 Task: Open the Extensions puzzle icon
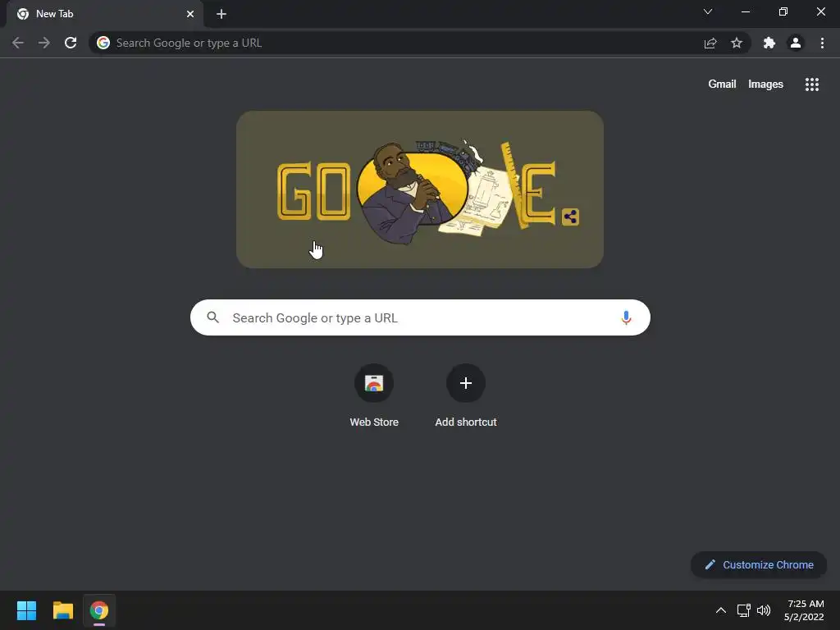click(x=769, y=43)
